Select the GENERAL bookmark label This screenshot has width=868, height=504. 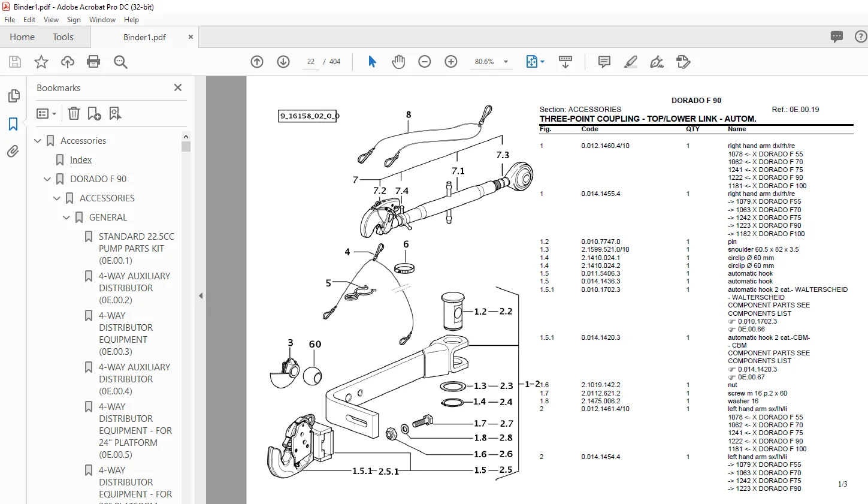(108, 218)
